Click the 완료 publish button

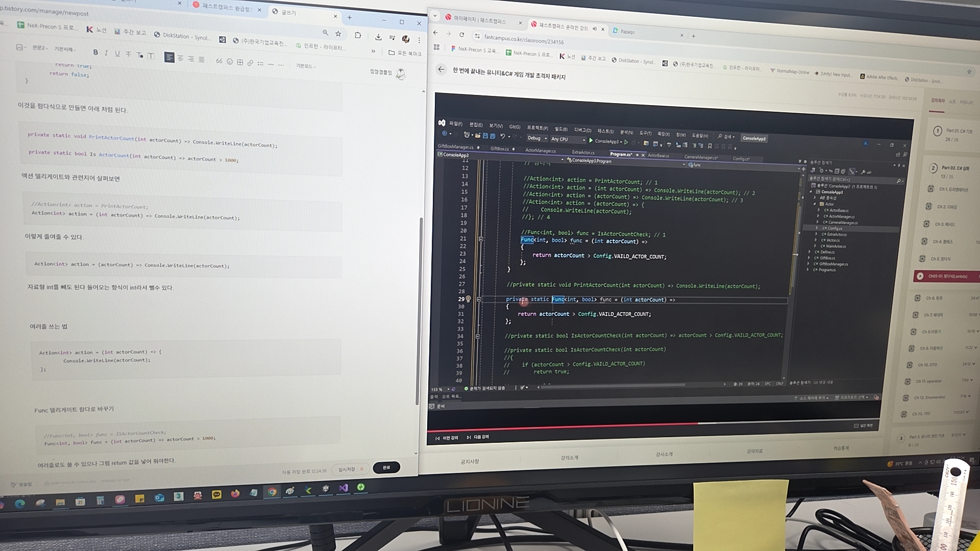(x=386, y=467)
